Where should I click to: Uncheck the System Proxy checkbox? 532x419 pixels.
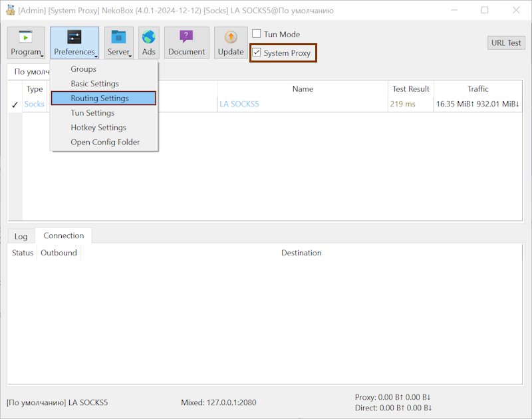point(257,53)
